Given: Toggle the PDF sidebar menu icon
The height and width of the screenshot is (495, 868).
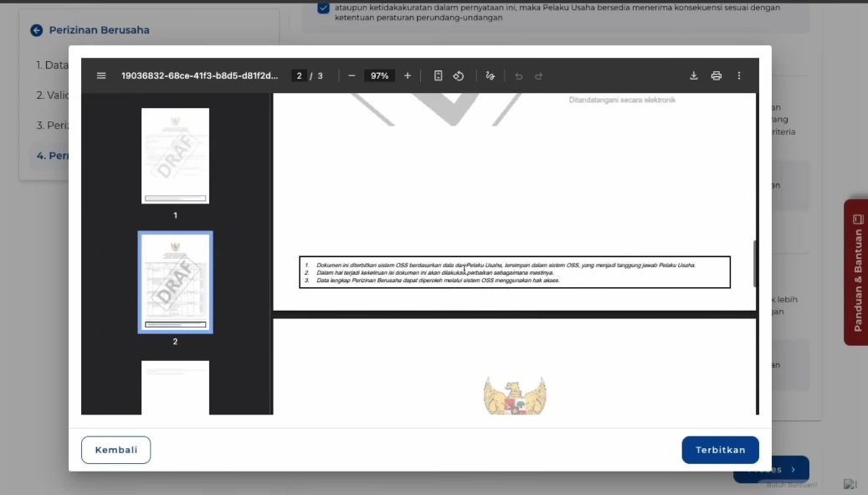Looking at the screenshot, I should 101,75.
